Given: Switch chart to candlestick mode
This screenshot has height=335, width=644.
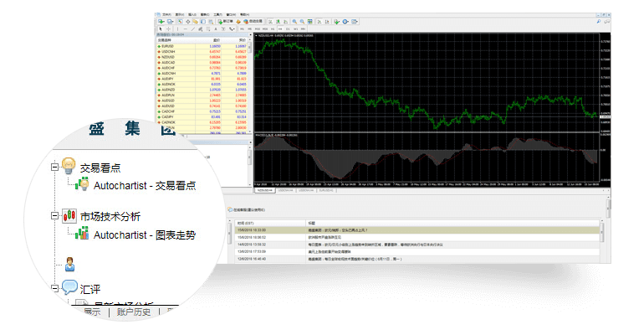Looking at the screenshot, I should 278,22.
